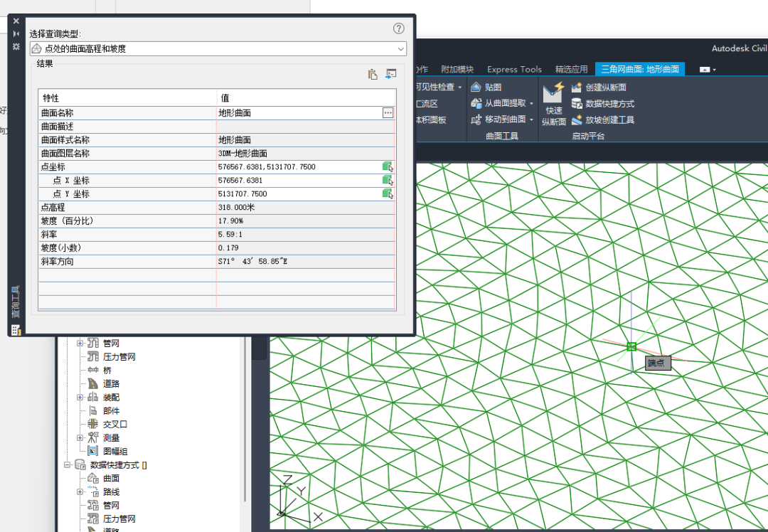The width and height of the screenshot is (768, 532).
Task: Select the 三角网曲面: 地形曲面 contextual tab
Action: tap(640, 69)
